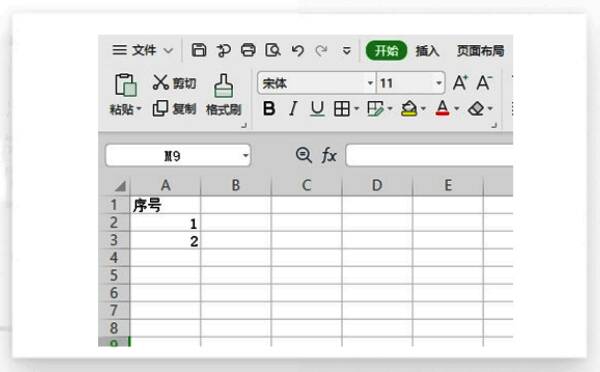600x372 pixels.
Task: Click the Save icon in quick toolbar
Action: click(x=199, y=50)
